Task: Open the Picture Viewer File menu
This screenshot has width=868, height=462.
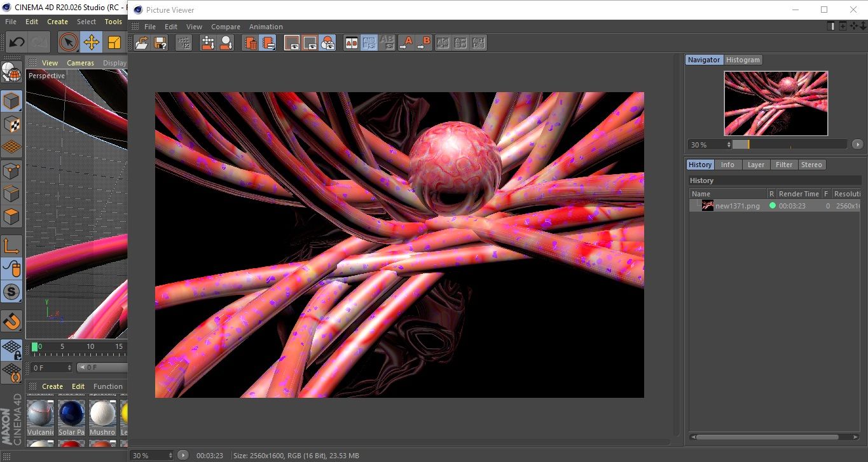Action: 150,27
